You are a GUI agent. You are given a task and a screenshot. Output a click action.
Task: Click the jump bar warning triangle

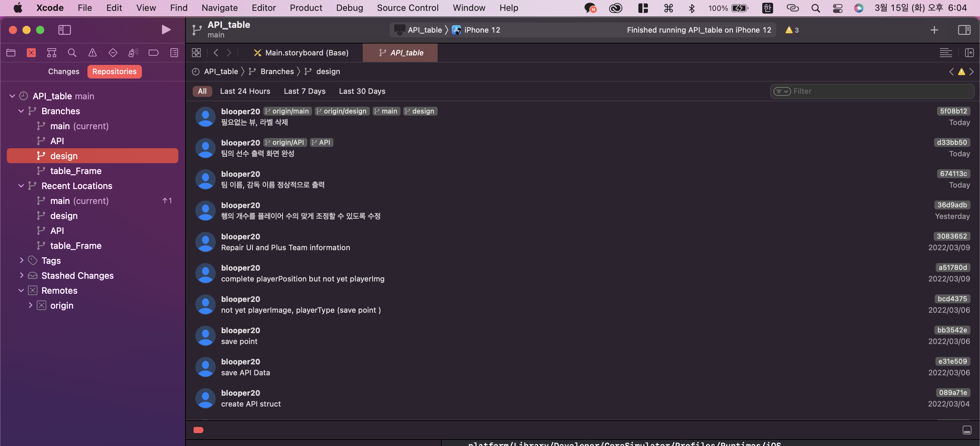click(961, 71)
